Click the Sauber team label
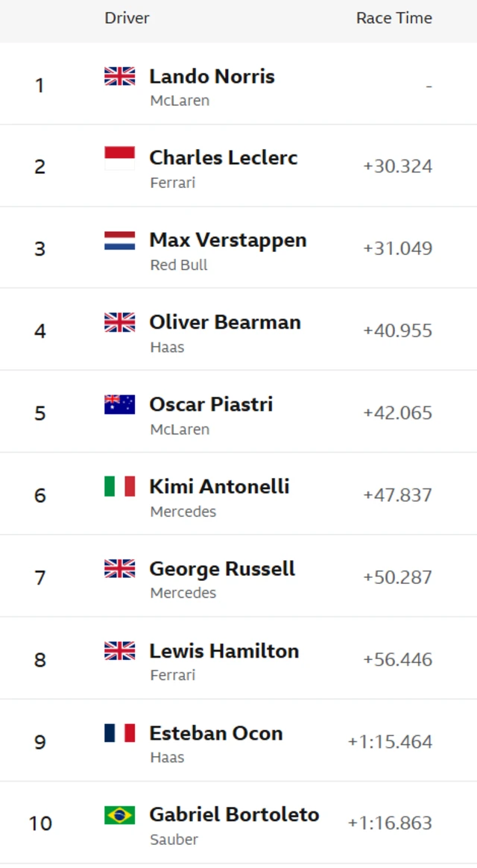Image resolution: width=477 pixels, height=868 pixels. (x=174, y=840)
